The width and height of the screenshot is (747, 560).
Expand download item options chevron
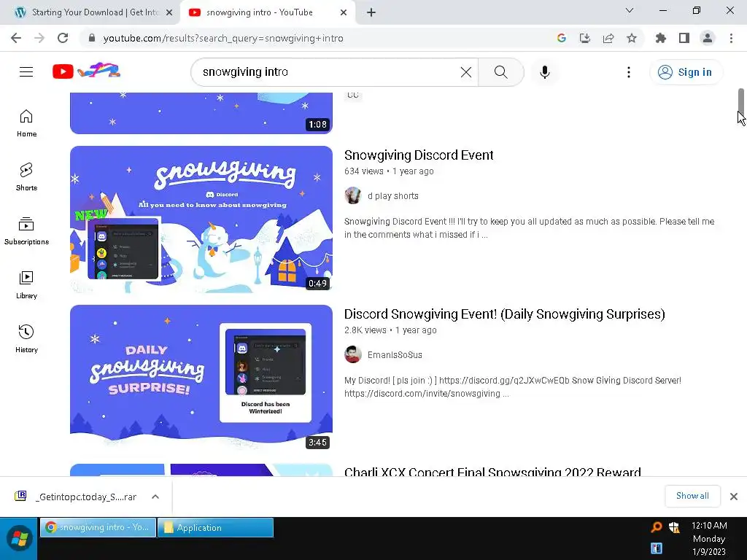pos(155,497)
